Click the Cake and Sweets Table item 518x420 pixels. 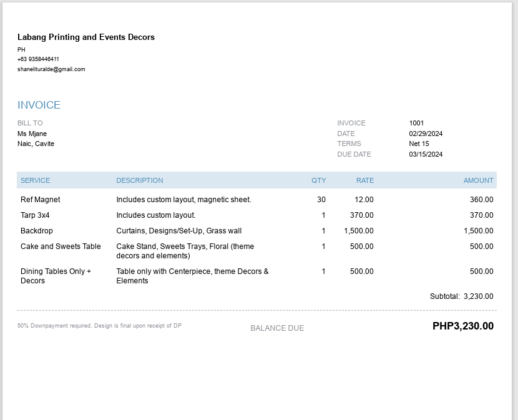[61, 247]
